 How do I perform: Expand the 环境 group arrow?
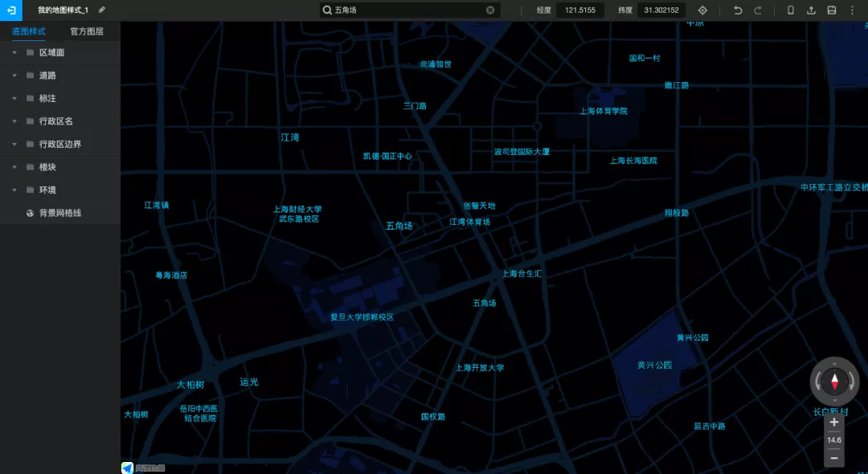(x=14, y=190)
